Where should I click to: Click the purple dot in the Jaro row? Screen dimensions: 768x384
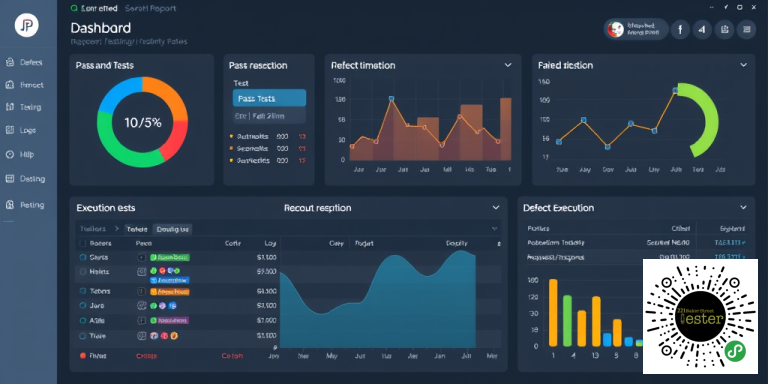(x=162, y=306)
